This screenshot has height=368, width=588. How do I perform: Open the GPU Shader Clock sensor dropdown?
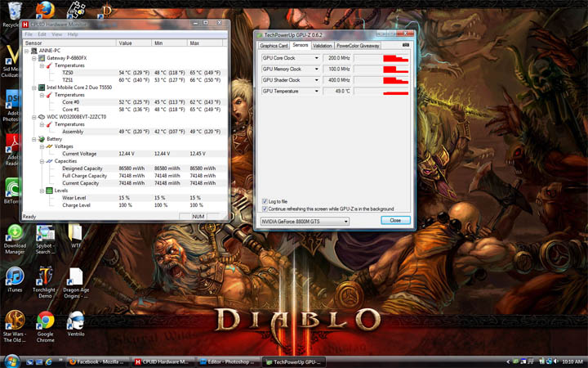317,80
